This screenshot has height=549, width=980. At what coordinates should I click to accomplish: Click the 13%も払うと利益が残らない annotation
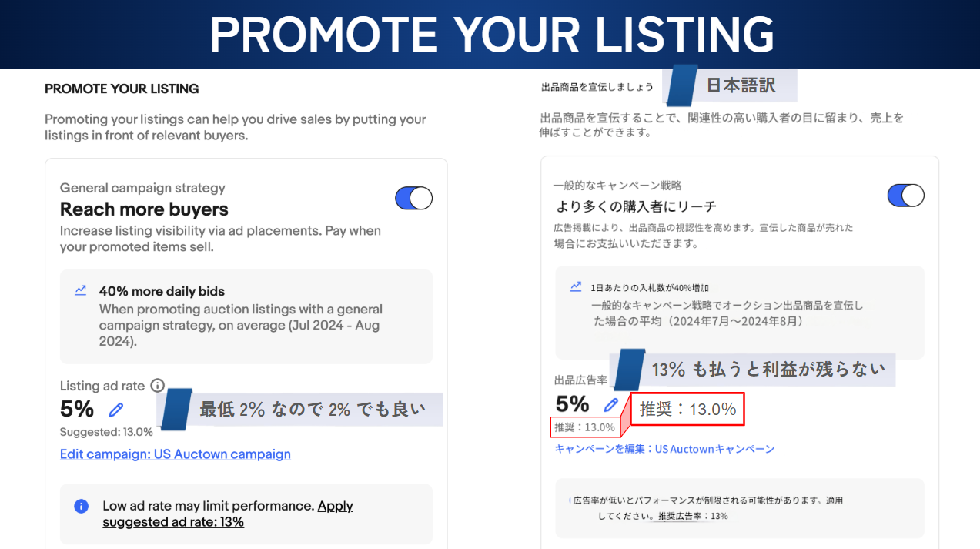768,370
